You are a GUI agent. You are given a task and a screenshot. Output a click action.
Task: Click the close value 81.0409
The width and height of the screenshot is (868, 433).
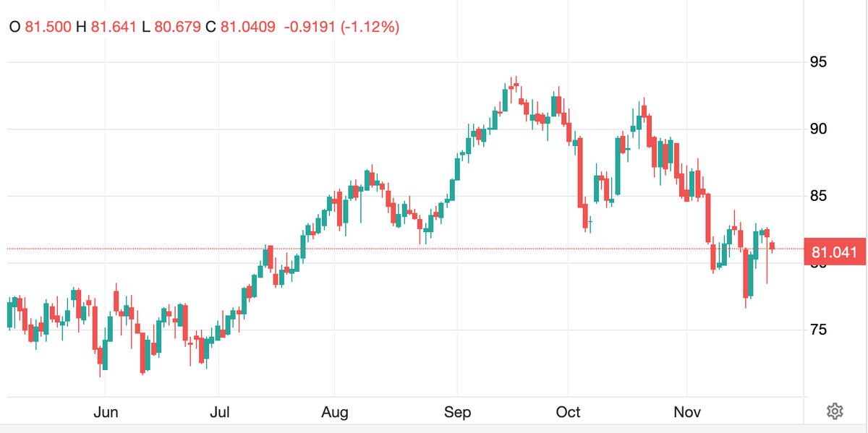[x=247, y=27]
